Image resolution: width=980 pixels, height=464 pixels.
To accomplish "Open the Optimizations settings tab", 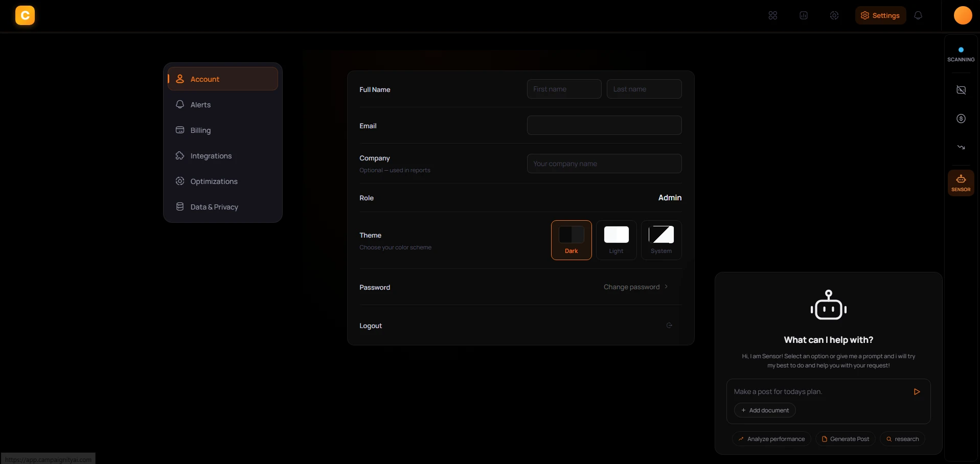I will [223, 181].
